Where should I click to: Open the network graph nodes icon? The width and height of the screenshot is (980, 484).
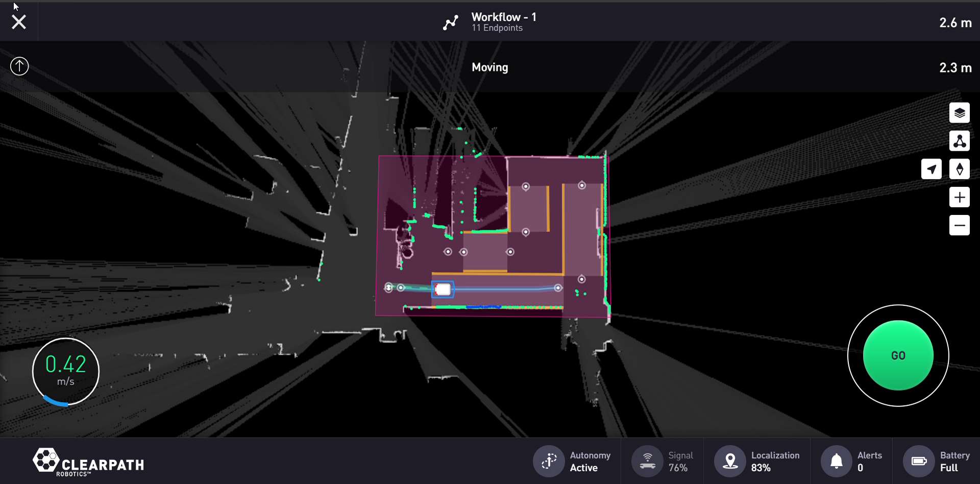click(x=959, y=141)
